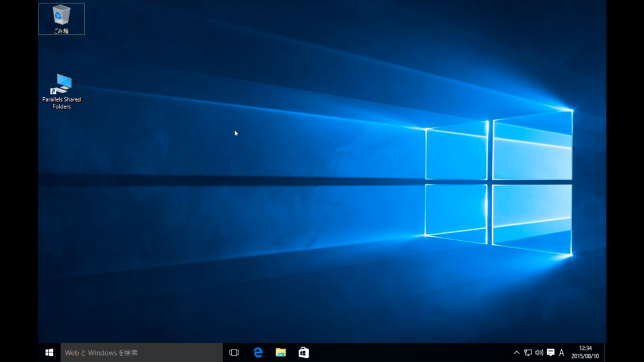Viewport: 644px width, 362px height.
Task: Expand the hidden system tray icons chevron
Action: point(517,353)
